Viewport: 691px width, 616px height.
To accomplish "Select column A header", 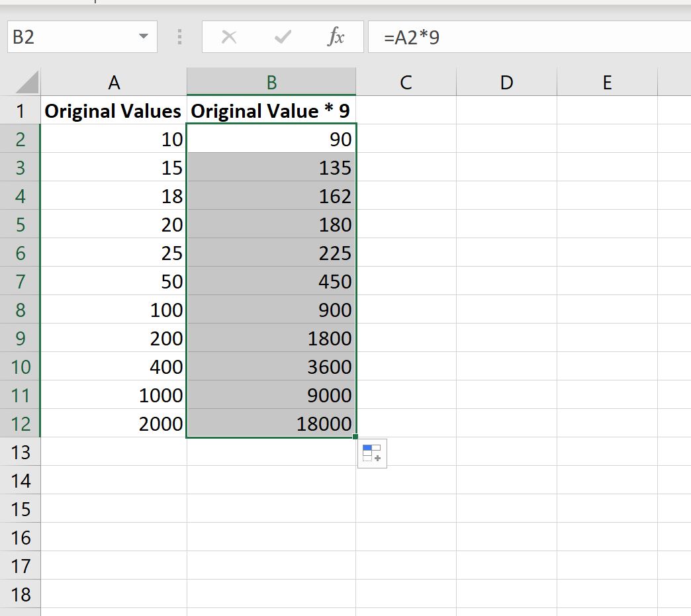I will (x=114, y=82).
